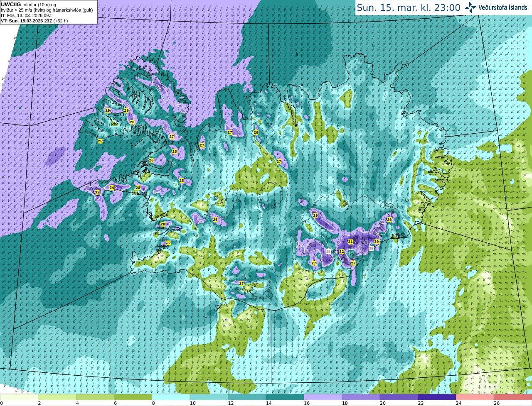532x406 pixels.
Task: Select the 2–4 m/s legend color swatch
Action: (x=57, y=397)
